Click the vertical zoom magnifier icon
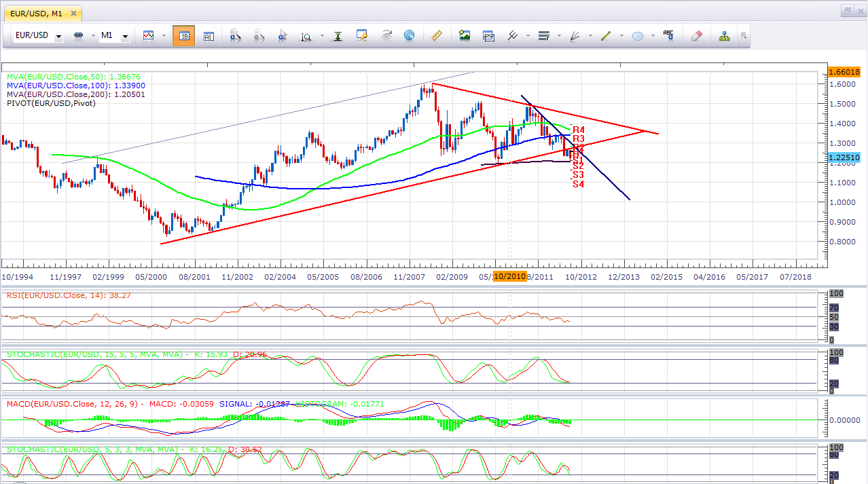Viewport: 868px width, 484px height. tap(306, 36)
